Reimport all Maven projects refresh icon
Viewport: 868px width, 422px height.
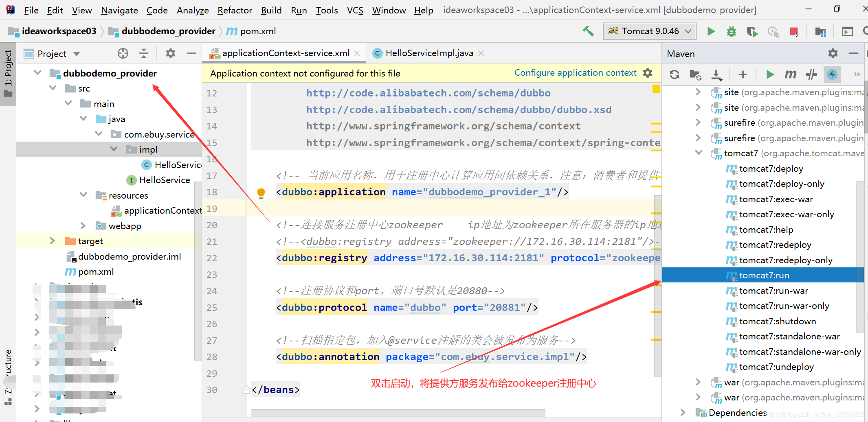[x=675, y=74]
